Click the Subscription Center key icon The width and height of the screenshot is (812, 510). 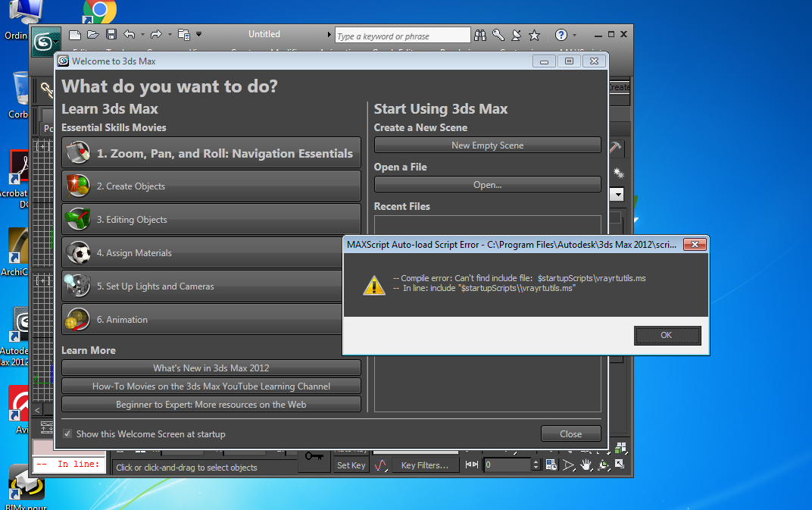(x=498, y=36)
